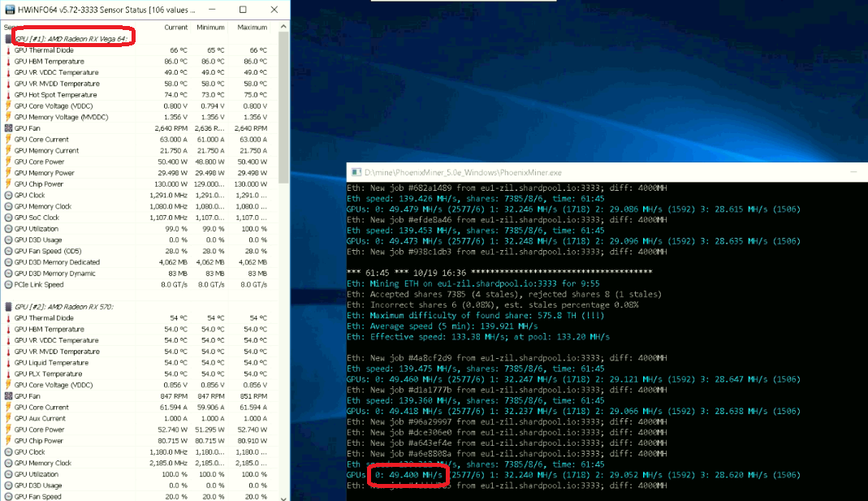Screen dimensions: 868x501
Task: Click the Current column header
Action: point(176,27)
